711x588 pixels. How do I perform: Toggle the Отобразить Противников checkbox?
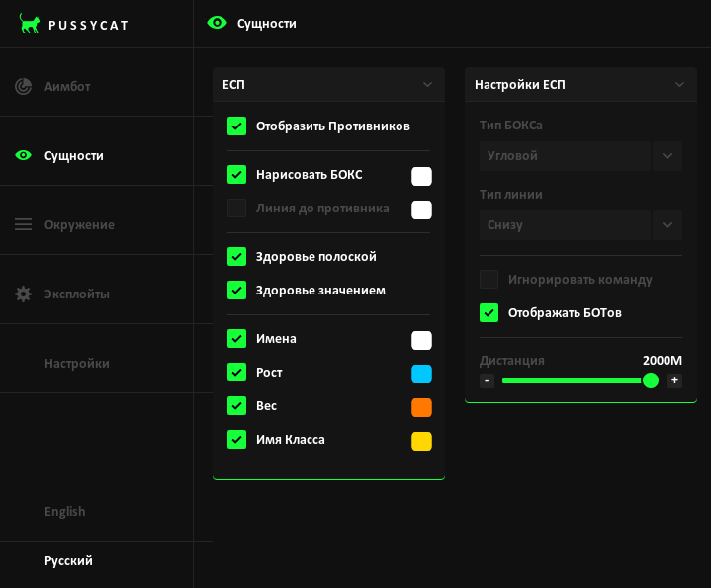[x=236, y=126]
